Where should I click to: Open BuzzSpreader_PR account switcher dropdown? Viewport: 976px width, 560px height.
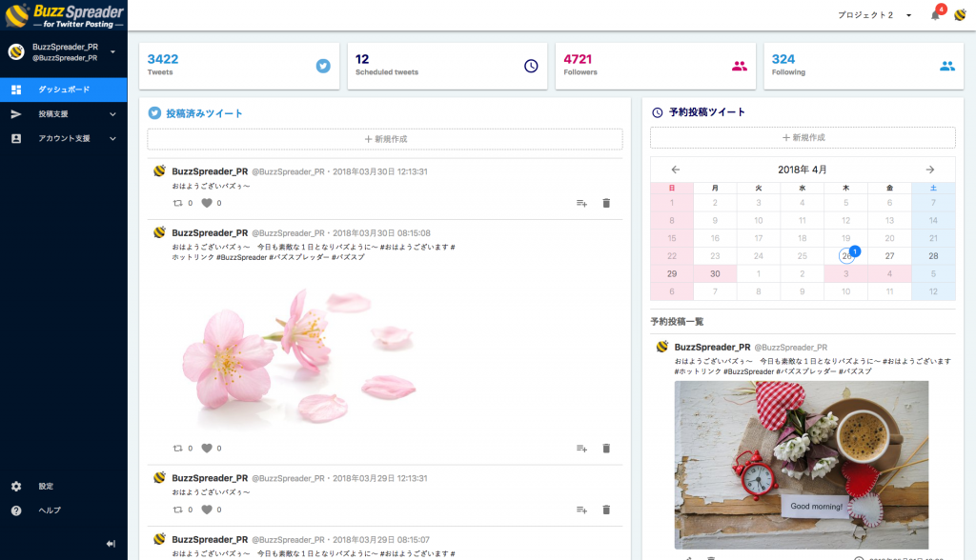[112, 51]
